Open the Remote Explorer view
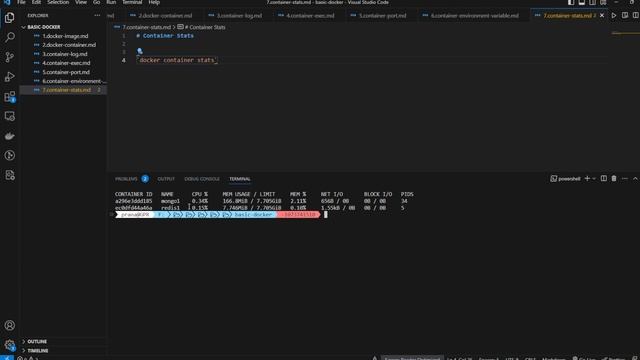 (9, 116)
